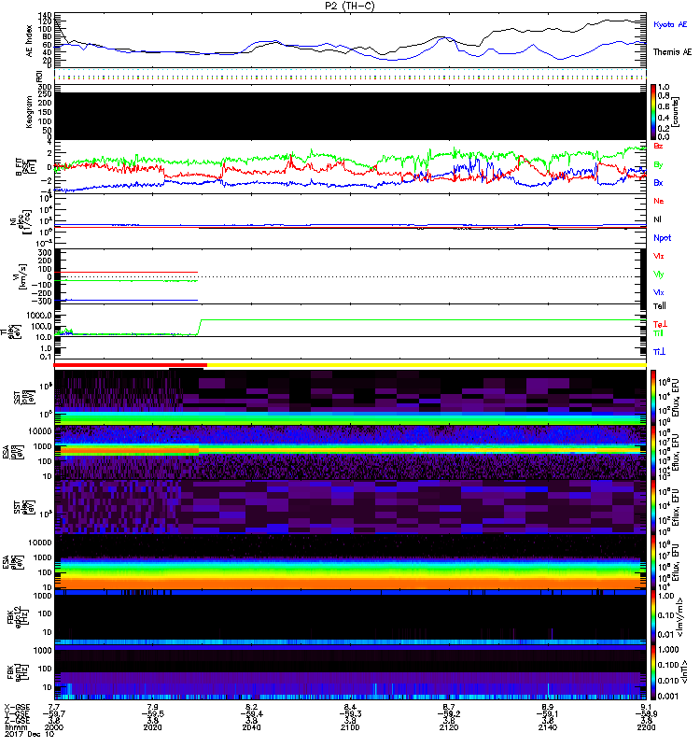
Task: Click the Keogram color scale bar
Action: coord(654,112)
